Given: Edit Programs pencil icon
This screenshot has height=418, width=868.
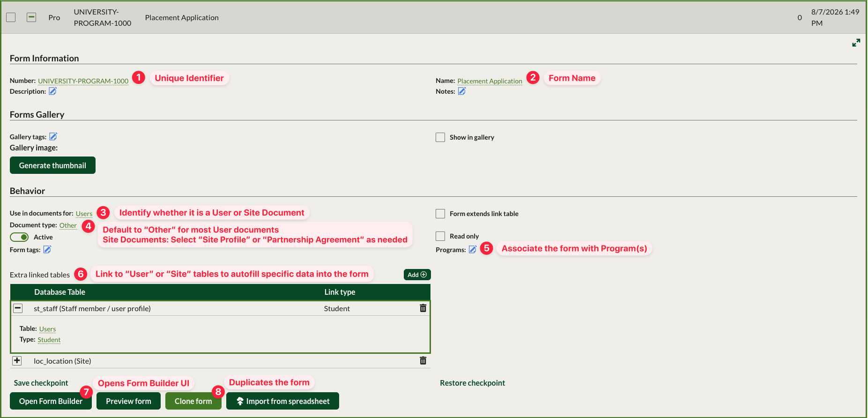Looking at the screenshot, I should pos(473,250).
